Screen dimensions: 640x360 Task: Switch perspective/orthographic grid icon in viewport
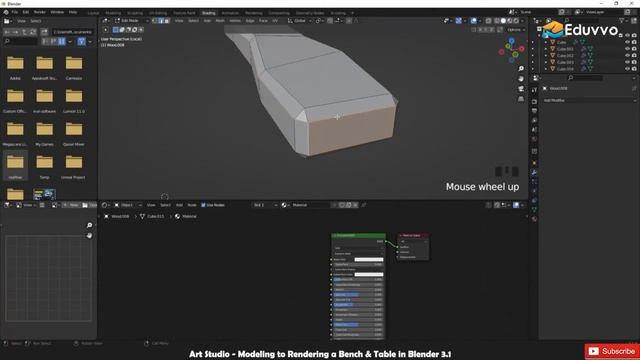coord(521,99)
